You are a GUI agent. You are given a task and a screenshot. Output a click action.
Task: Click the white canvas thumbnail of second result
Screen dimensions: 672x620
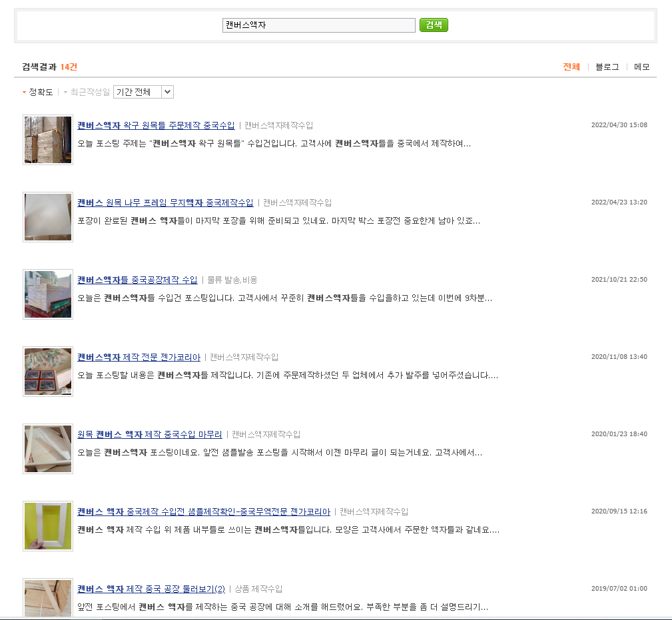point(48,217)
